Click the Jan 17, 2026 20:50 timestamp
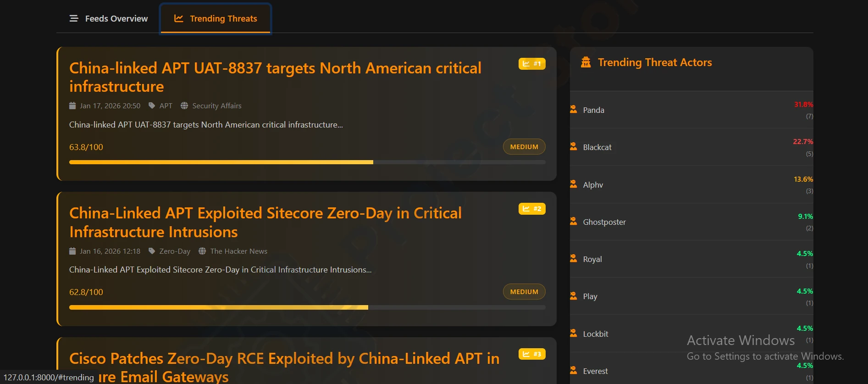This screenshot has width=868, height=384. click(110, 106)
